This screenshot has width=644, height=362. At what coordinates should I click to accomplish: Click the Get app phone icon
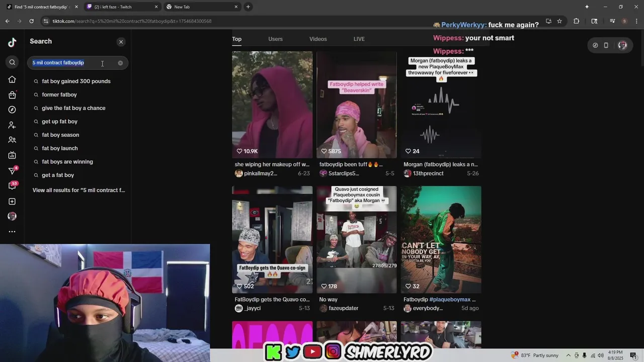point(606,45)
